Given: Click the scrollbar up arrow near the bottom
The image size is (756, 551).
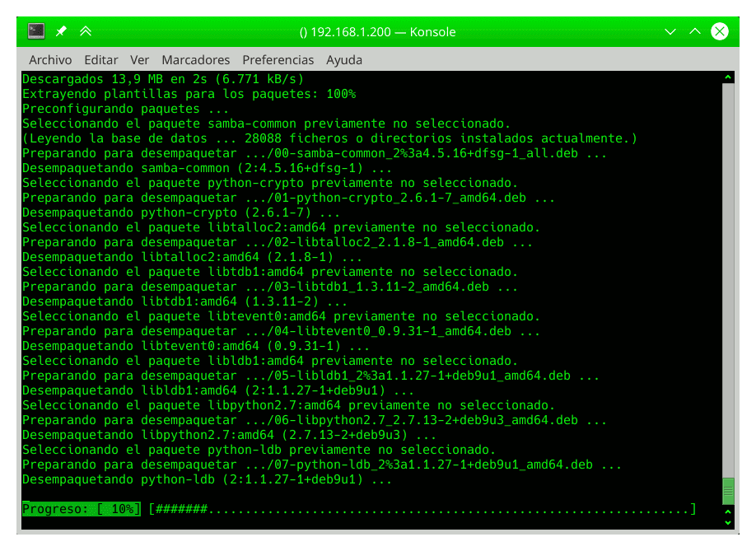Looking at the screenshot, I should point(728,512).
